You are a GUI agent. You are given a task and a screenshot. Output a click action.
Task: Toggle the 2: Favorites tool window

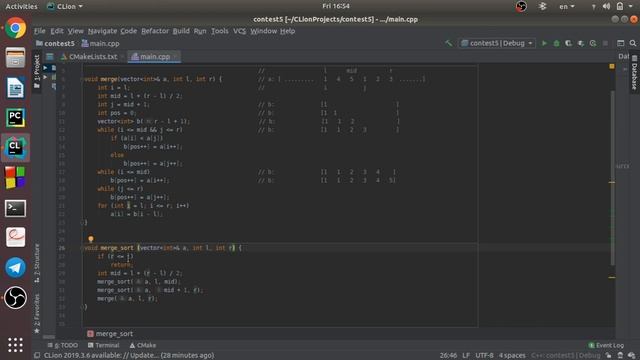[37, 313]
